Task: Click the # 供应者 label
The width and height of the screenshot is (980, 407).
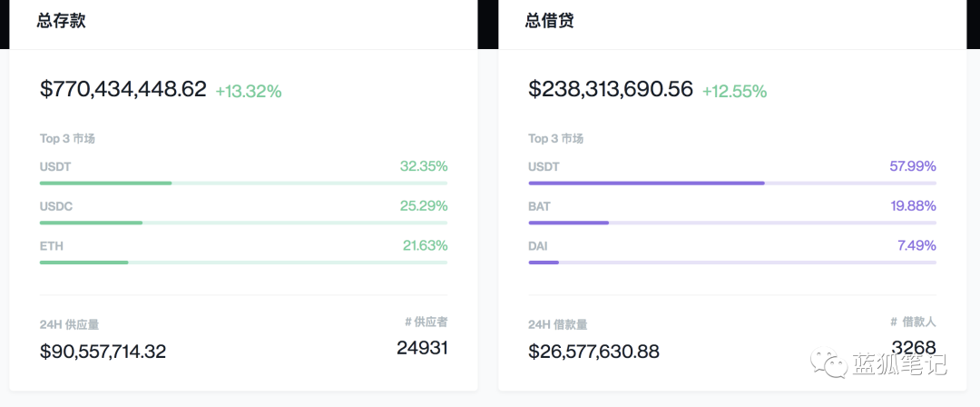Action: (x=426, y=322)
